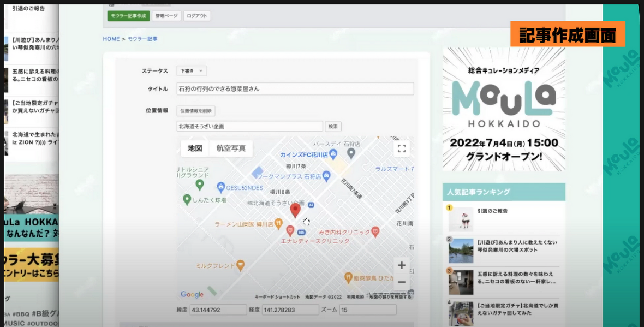The height and width of the screenshot is (327, 644).
Task: Click the 人気記事ランキング header
Action: tap(504, 192)
